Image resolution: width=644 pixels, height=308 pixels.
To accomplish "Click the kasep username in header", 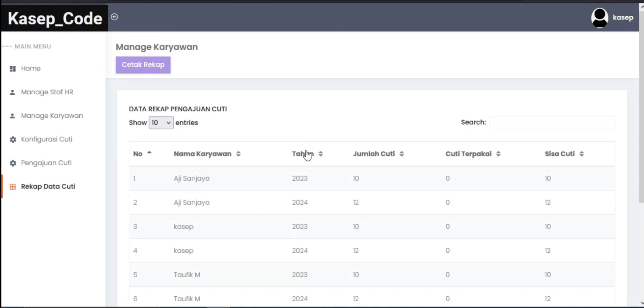I will [623, 17].
